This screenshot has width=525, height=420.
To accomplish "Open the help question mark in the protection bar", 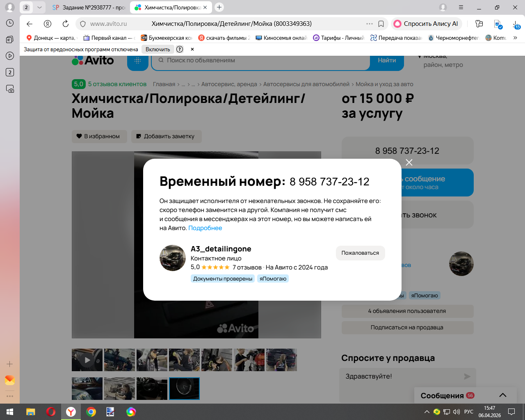I will point(180,49).
